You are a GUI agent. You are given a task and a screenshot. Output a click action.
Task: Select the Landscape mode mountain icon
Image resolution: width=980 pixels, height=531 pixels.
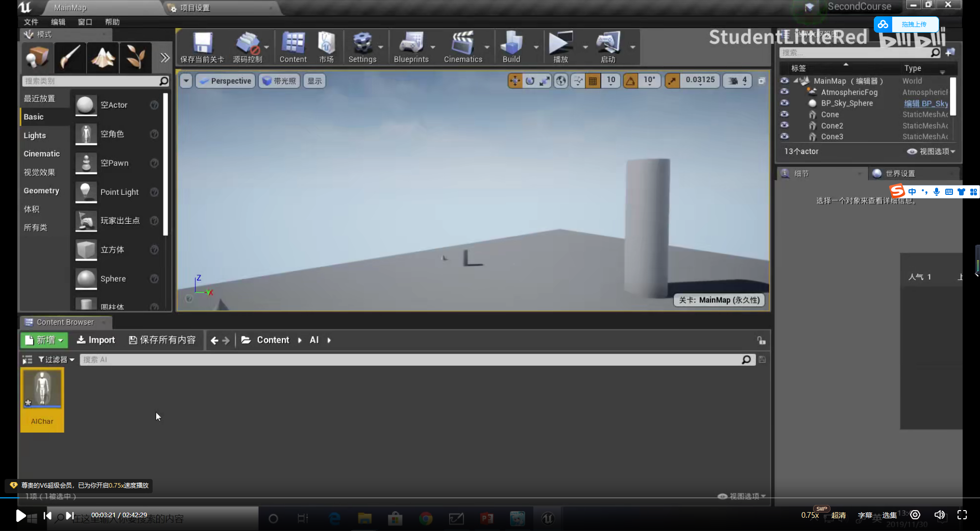pyautogui.click(x=103, y=57)
